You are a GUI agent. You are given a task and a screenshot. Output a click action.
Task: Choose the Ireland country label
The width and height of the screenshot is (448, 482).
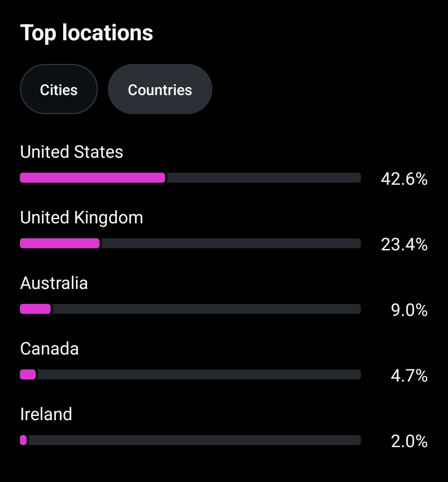(x=46, y=414)
